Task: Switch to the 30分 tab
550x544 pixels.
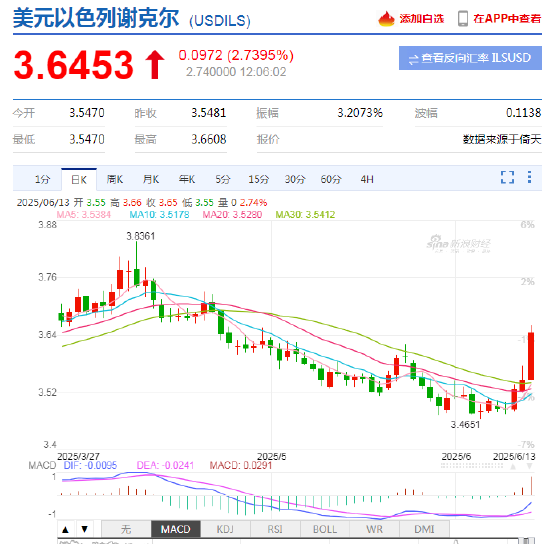Action: 295,180
